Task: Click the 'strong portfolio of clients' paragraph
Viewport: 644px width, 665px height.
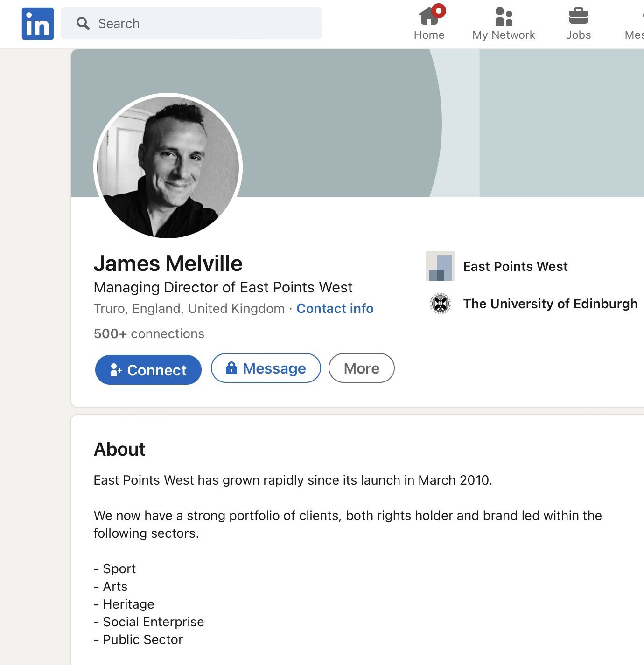Action: [348, 524]
